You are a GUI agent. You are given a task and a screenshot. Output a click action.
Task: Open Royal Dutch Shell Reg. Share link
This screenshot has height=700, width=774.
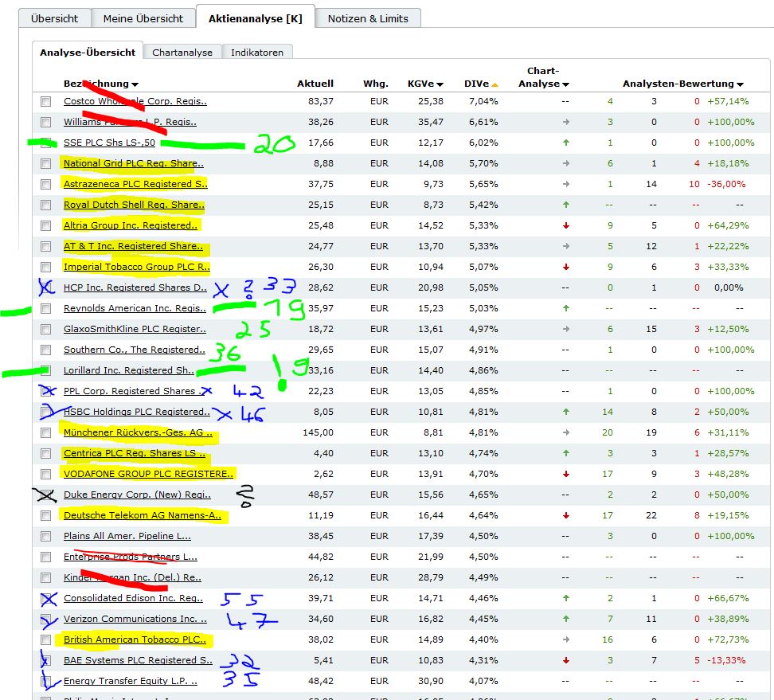(x=134, y=205)
